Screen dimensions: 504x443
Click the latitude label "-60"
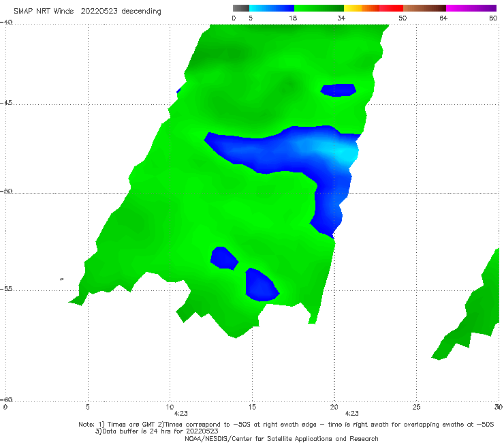pos(7,399)
